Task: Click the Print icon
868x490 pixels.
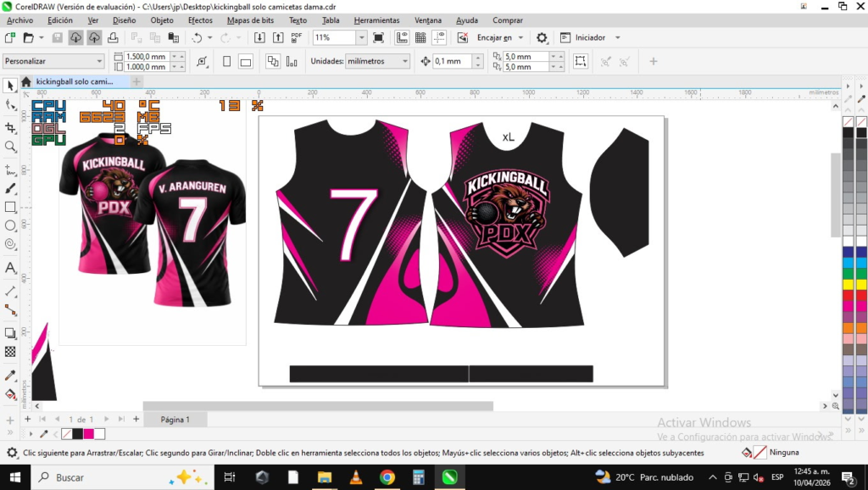Action: (x=113, y=37)
